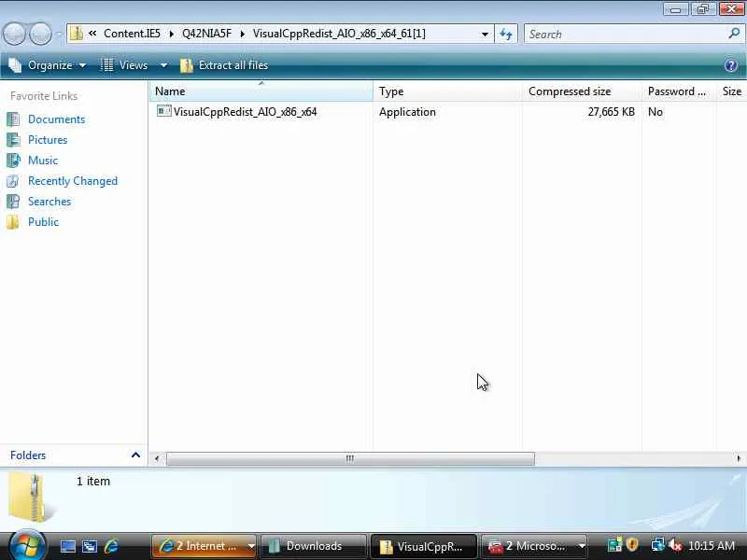Open Pictures favorite link
This screenshot has height=560, width=747.
pos(48,140)
